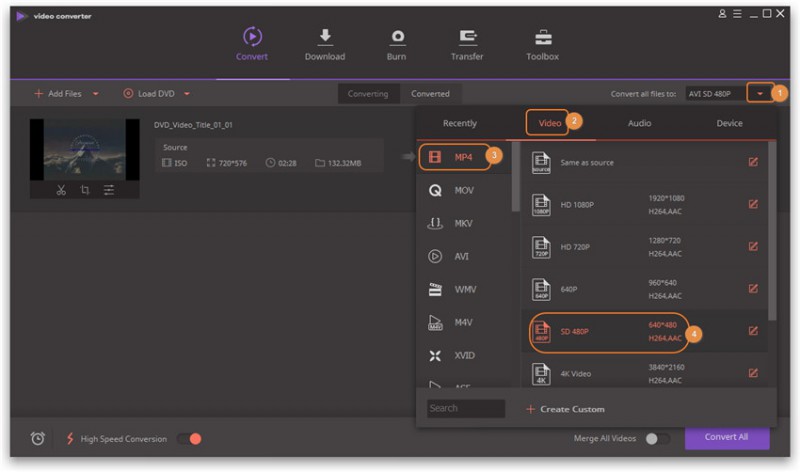Click the format search field
Image resolution: width=800 pixels, height=472 pixels.
click(466, 409)
